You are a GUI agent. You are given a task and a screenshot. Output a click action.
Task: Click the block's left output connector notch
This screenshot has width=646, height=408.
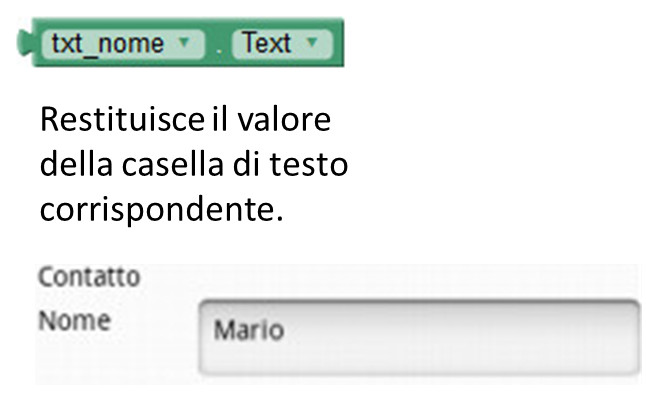(25, 44)
